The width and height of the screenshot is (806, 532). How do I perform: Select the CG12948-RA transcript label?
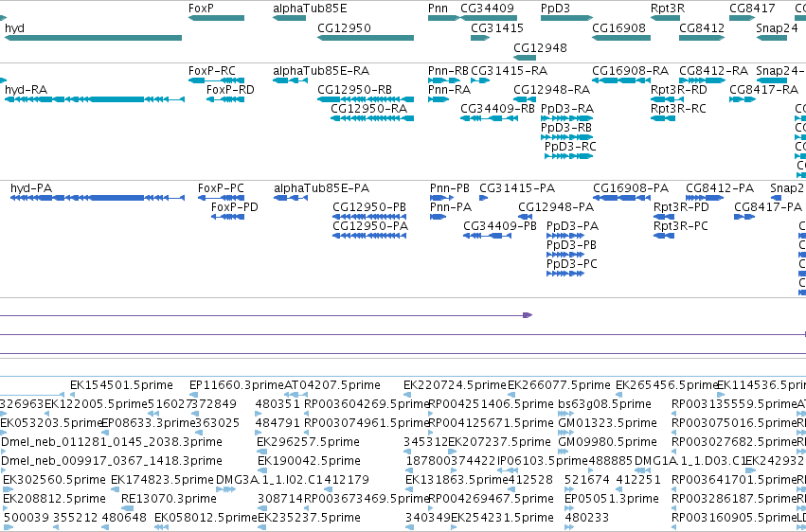tap(551, 89)
